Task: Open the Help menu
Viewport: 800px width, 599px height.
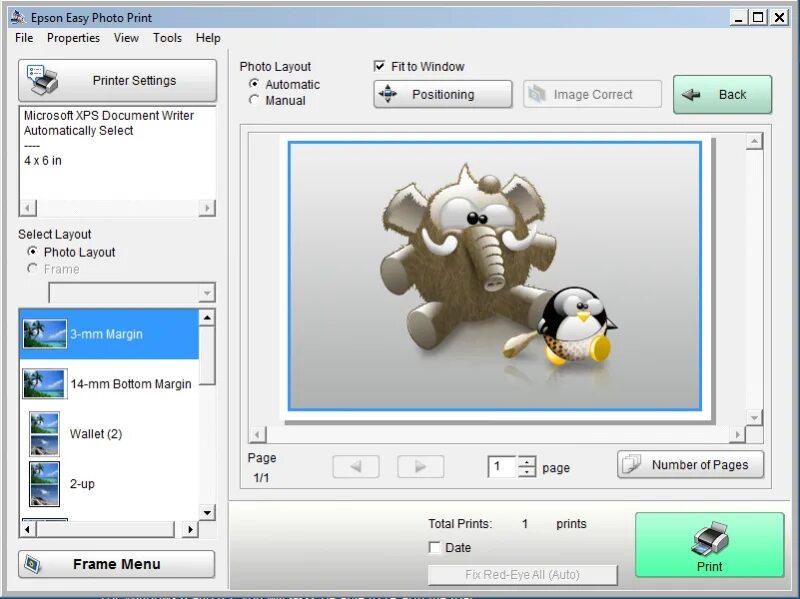Action: [208, 38]
